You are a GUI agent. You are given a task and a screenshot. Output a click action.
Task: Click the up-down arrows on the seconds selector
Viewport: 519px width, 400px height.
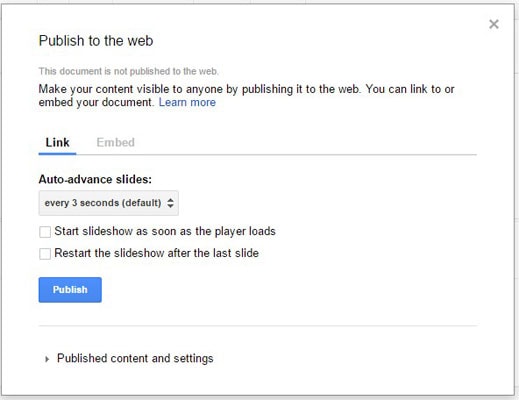[170, 203]
